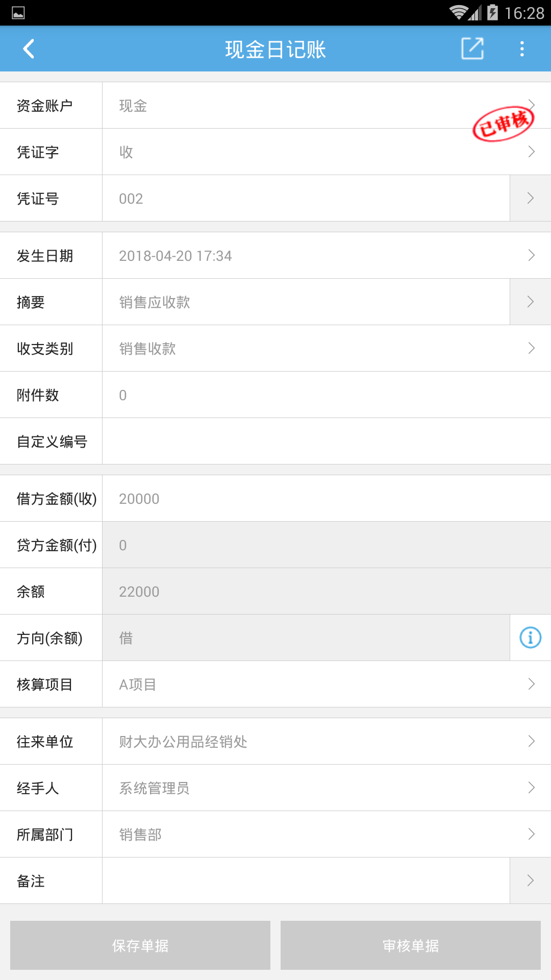Expand 所属部门 selection arrow
The width and height of the screenshot is (551, 980).
(531, 834)
